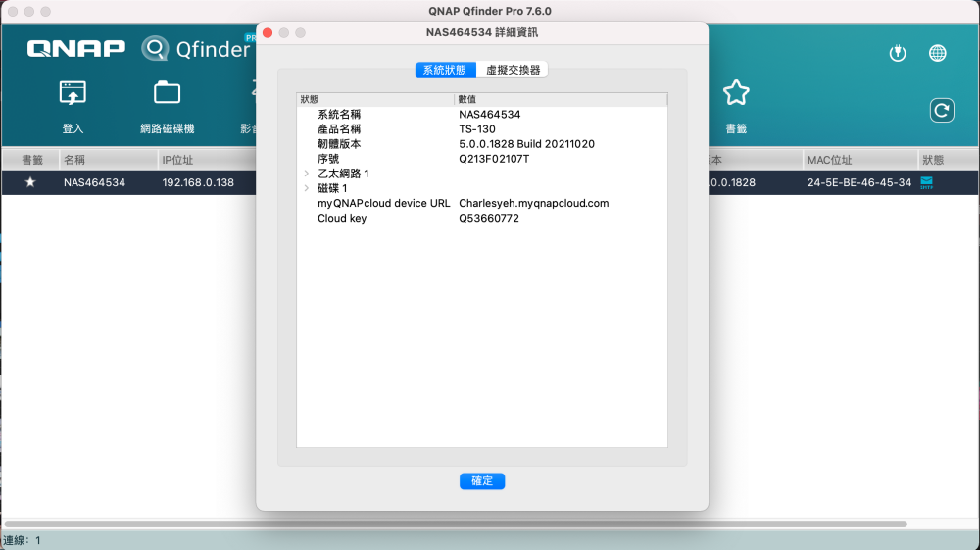Click the Charlesyeh.myqnapcloud.com value
Image resolution: width=980 pixels, height=550 pixels.
point(534,203)
